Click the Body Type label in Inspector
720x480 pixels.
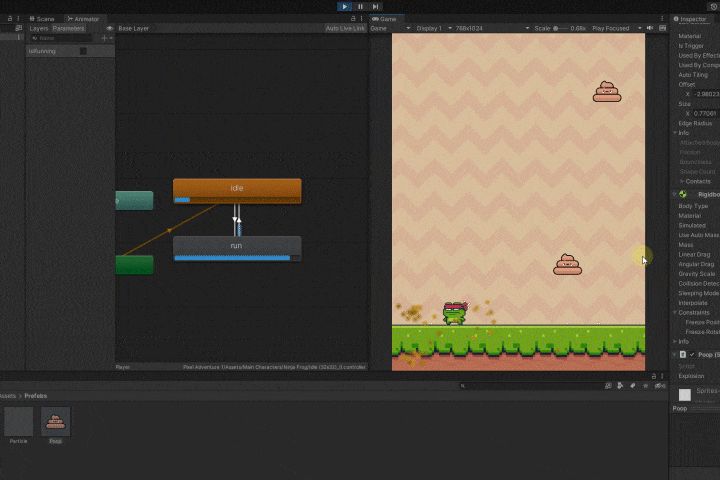[693, 206]
